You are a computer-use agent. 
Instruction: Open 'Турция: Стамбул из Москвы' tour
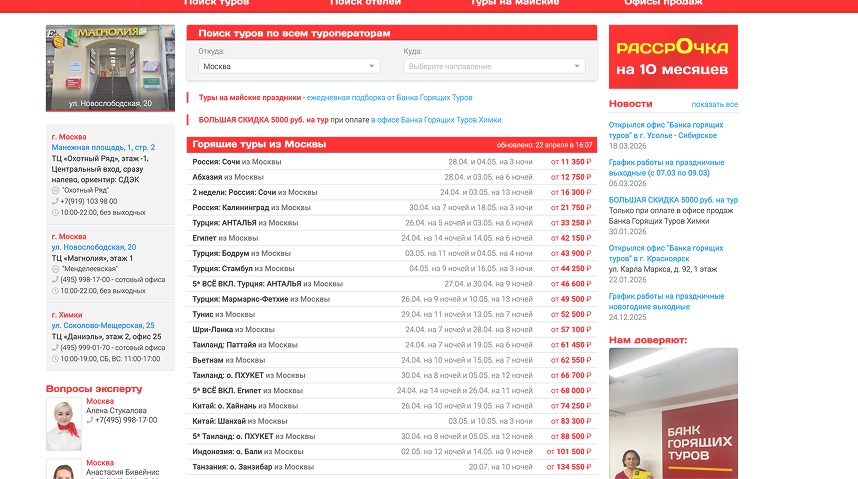392,269
